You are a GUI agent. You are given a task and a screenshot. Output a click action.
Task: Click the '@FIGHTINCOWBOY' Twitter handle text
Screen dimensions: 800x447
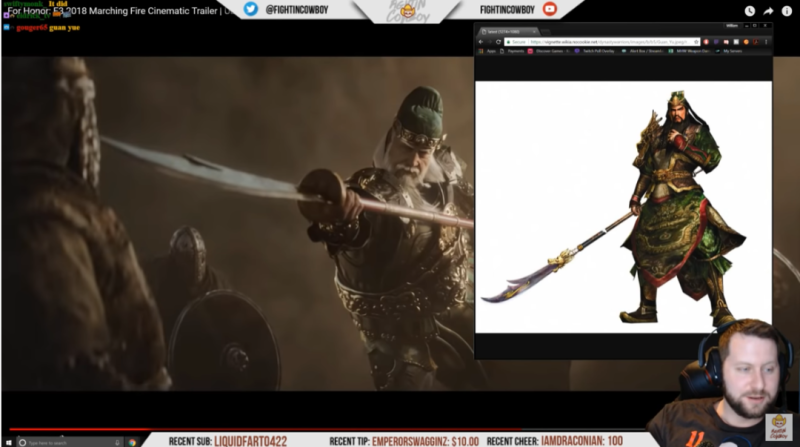[x=296, y=10]
